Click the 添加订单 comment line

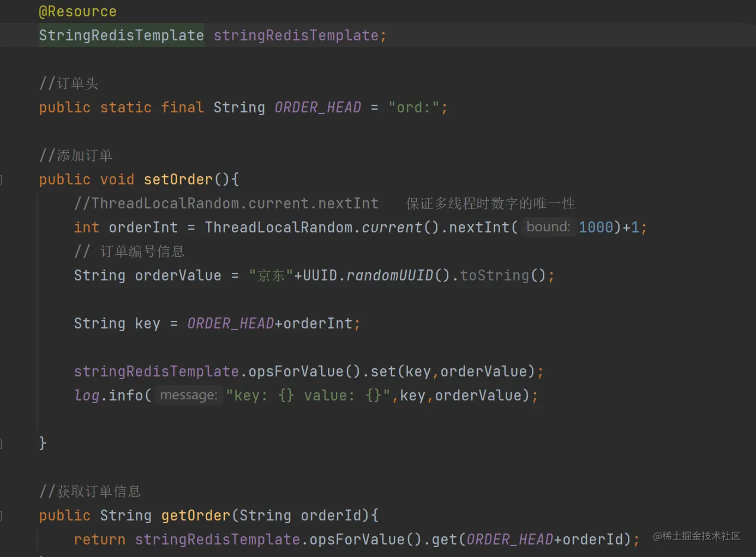(76, 155)
